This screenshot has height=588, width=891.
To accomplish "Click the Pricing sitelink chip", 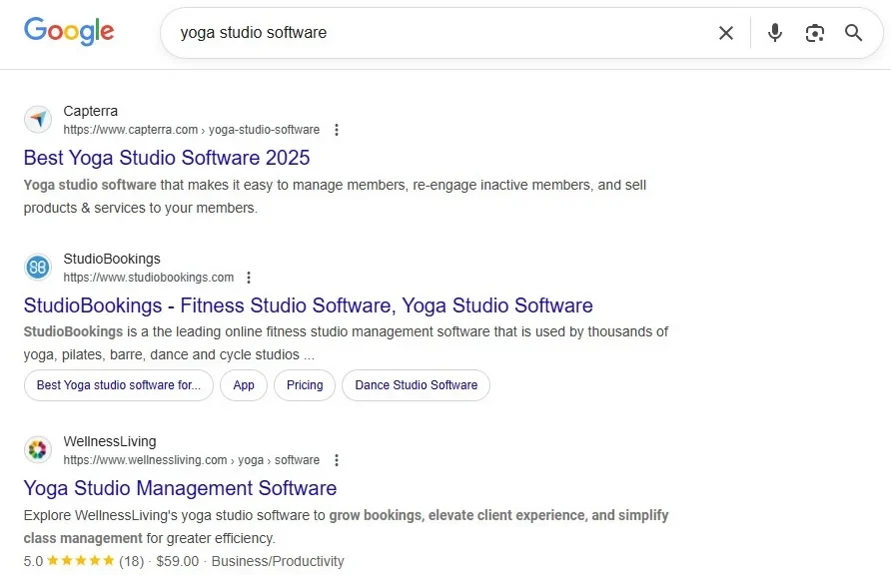I will tap(304, 385).
